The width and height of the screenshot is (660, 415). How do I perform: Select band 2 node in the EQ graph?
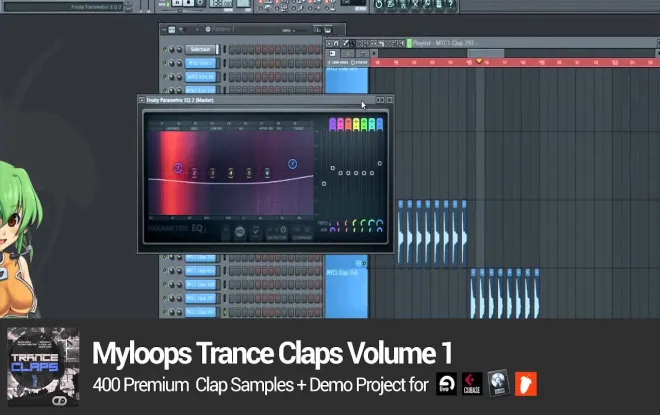(x=194, y=173)
